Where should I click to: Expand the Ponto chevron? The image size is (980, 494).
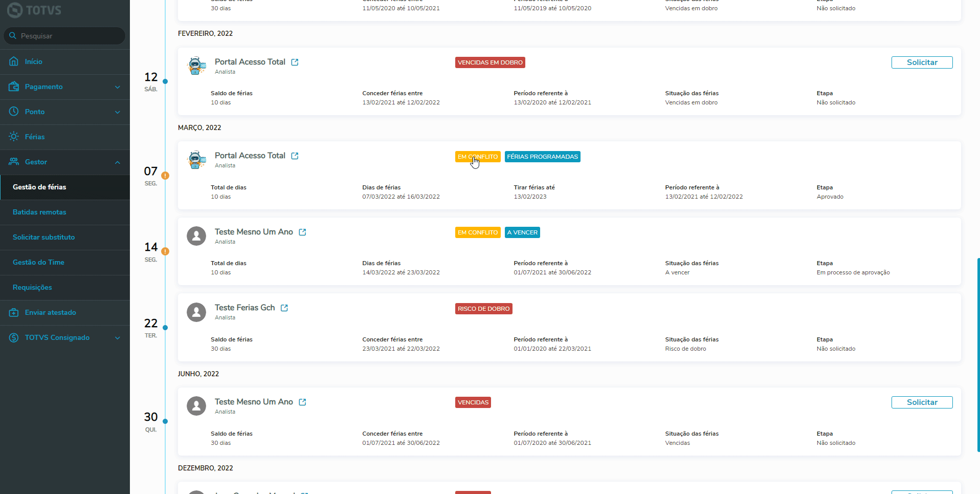pos(118,112)
